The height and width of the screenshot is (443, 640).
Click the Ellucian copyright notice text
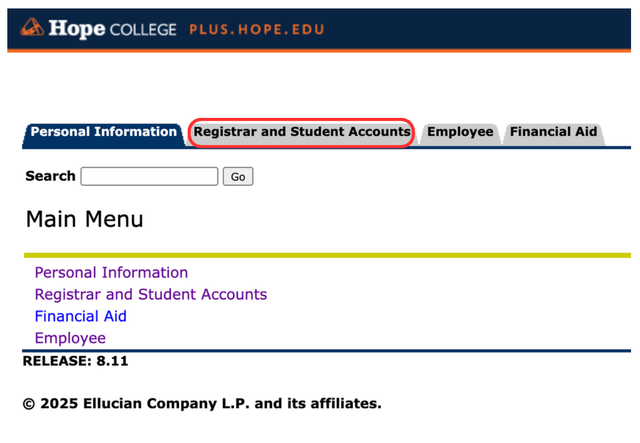click(202, 403)
